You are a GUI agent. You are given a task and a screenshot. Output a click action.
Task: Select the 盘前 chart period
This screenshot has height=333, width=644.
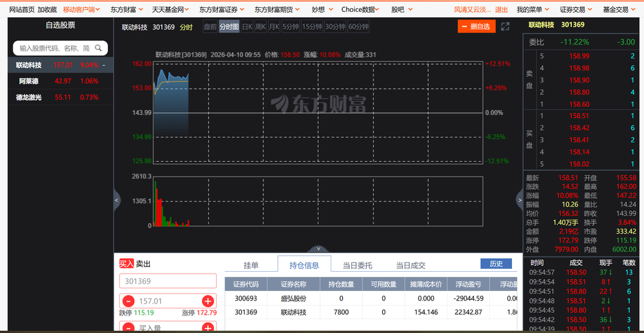click(210, 27)
